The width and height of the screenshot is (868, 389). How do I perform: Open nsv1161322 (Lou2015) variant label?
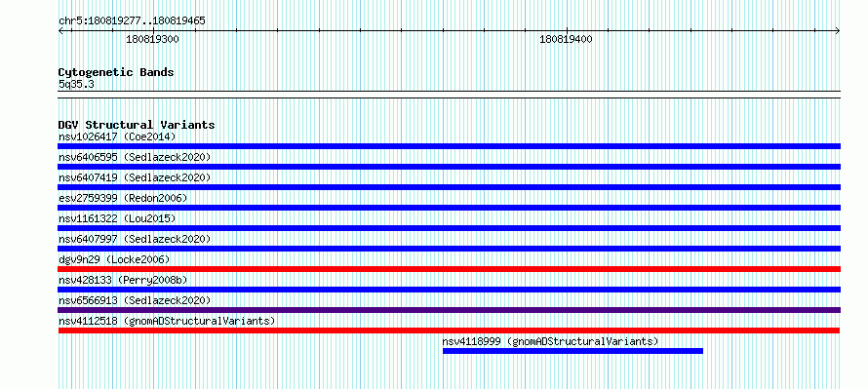117,218
